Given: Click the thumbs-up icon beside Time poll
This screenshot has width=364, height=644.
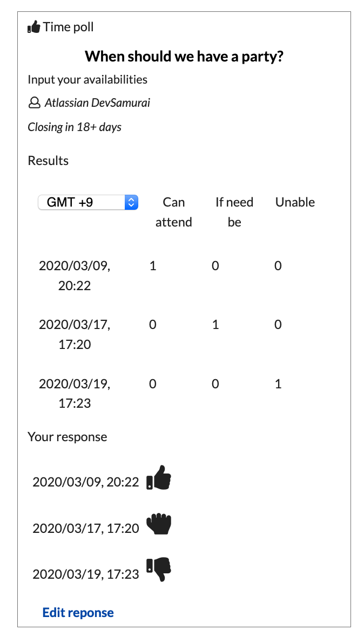Looking at the screenshot, I should tap(34, 27).
